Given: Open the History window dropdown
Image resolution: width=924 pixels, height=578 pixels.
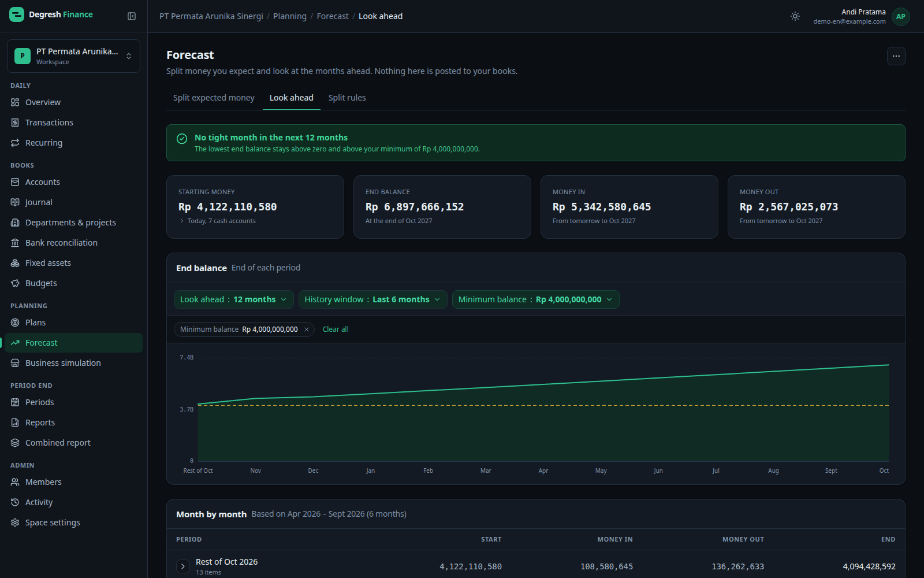Looking at the screenshot, I should (372, 299).
